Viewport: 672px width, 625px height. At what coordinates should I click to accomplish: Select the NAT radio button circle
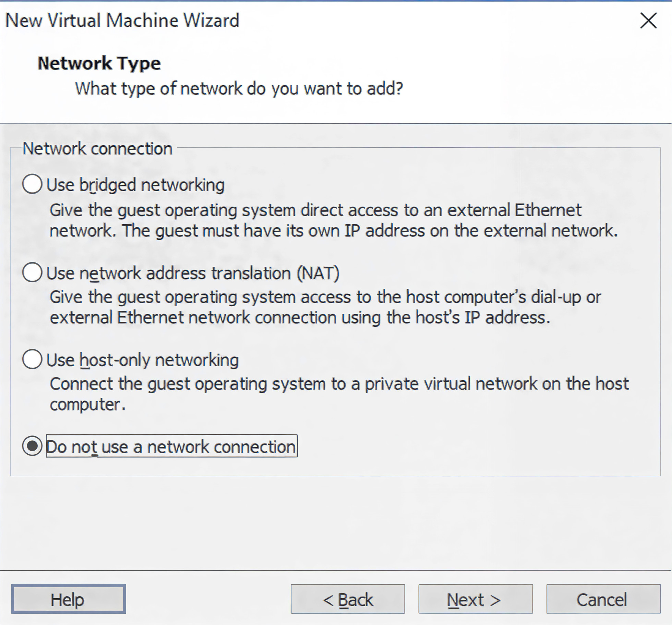(32, 272)
